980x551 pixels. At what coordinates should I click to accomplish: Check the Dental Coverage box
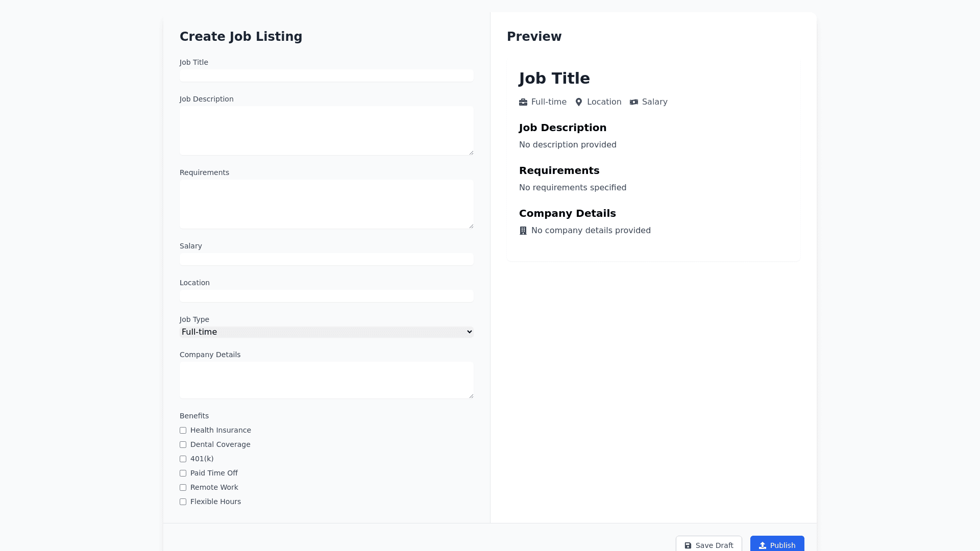tap(183, 445)
